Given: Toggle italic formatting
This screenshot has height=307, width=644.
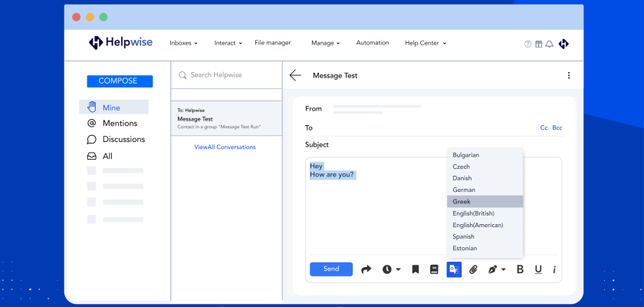Looking at the screenshot, I should coord(554,269).
